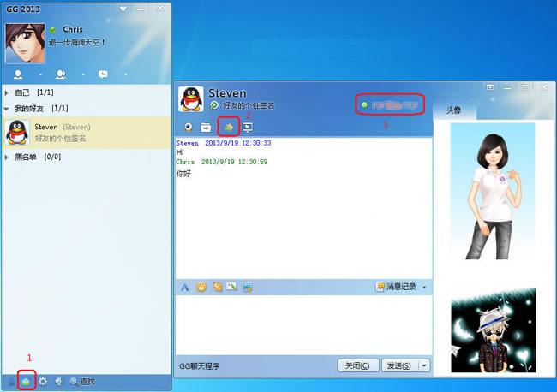Expand the 消息记录 dropdown arrow

click(x=424, y=287)
